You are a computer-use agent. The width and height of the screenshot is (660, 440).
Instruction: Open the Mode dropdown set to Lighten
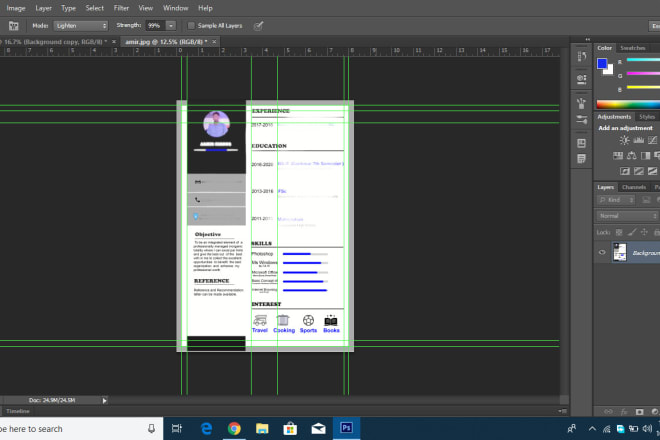[80, 26]
